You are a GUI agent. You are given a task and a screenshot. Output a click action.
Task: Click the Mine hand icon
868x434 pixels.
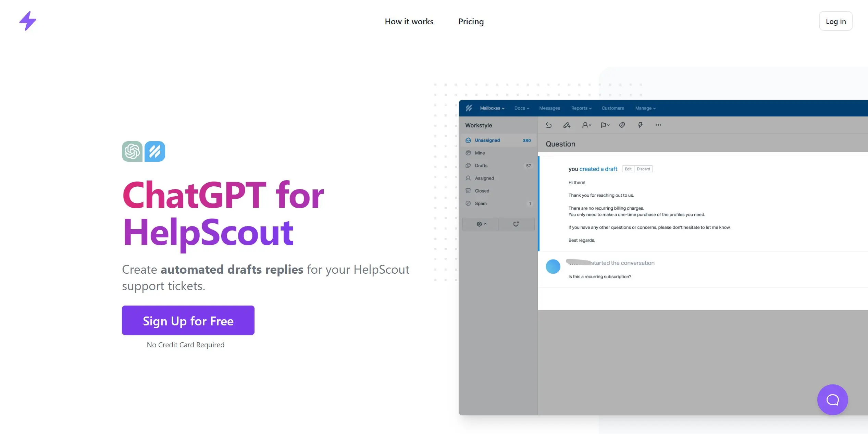(x=468, y=153)
